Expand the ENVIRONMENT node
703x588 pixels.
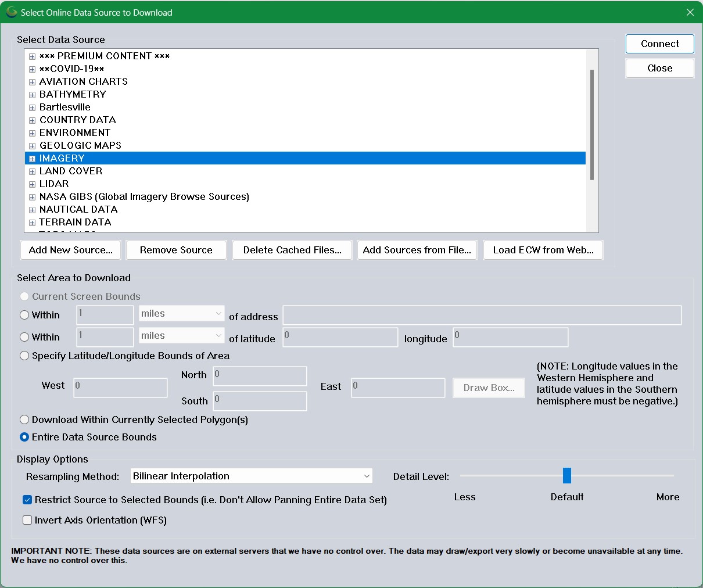point(33,133)
